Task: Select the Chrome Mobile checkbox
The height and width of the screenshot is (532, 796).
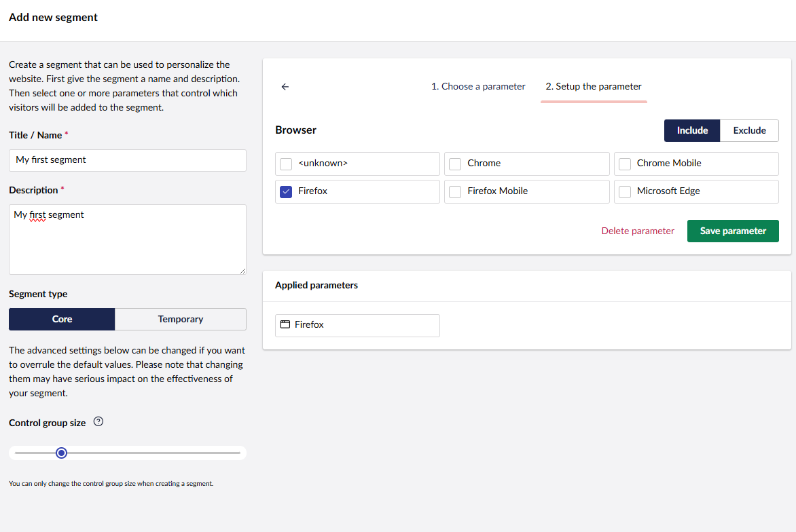Action: 625,164
